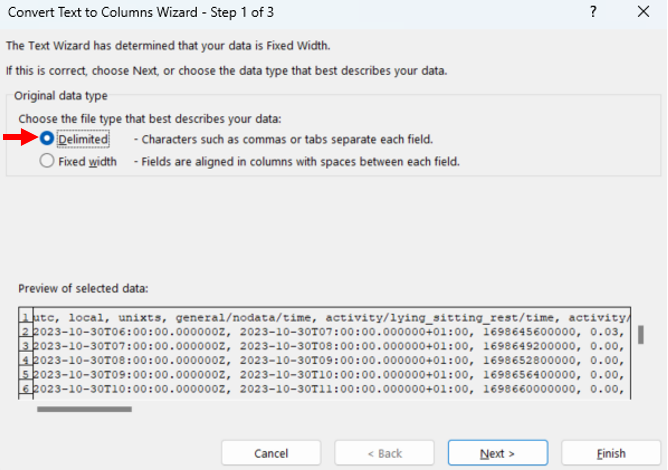Select the Delimited radio button

coord(47,139)
